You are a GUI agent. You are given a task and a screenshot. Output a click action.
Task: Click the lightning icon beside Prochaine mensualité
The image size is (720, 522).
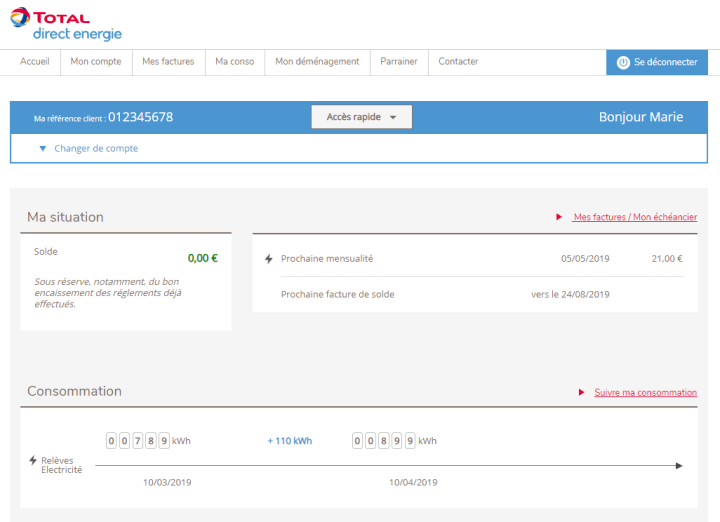(x=269, y=259)
